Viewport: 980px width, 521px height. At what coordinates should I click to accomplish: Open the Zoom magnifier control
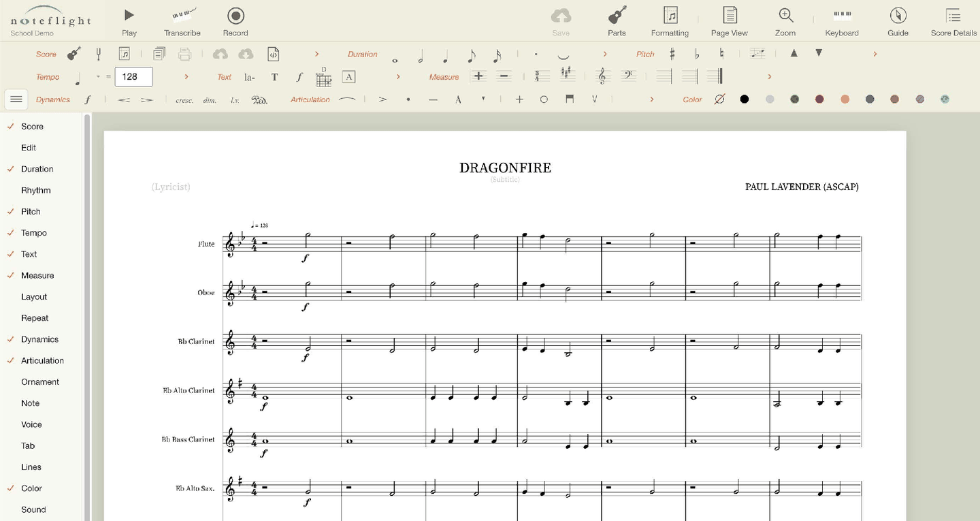point(785,21)
